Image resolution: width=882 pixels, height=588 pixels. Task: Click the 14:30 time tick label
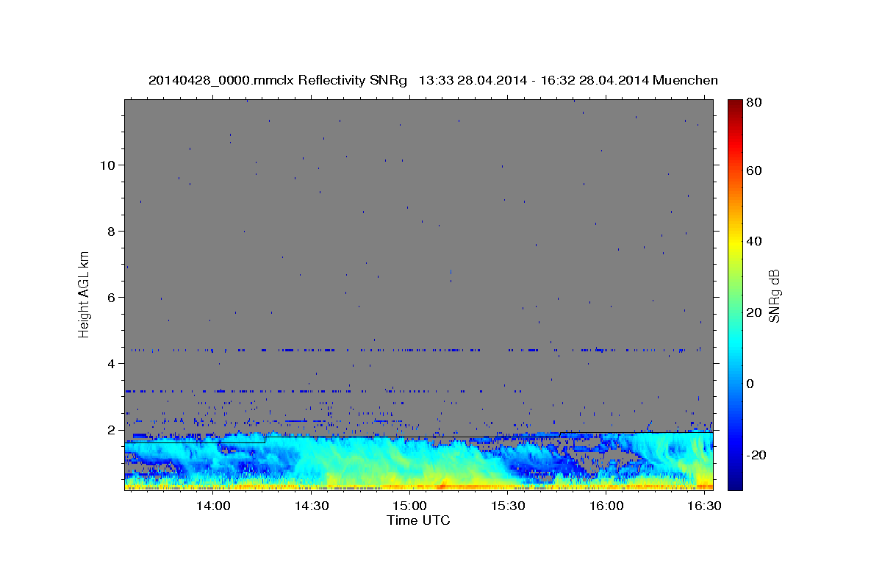click(311, 506)
